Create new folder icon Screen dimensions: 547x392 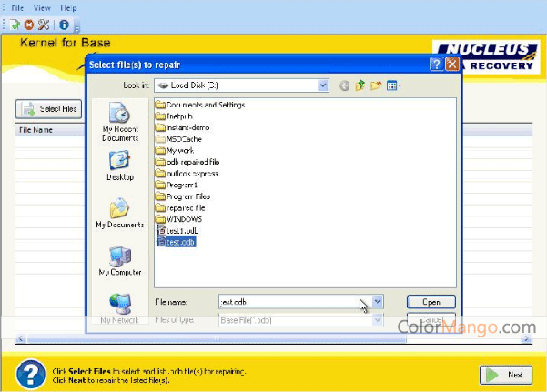point(376,85)
